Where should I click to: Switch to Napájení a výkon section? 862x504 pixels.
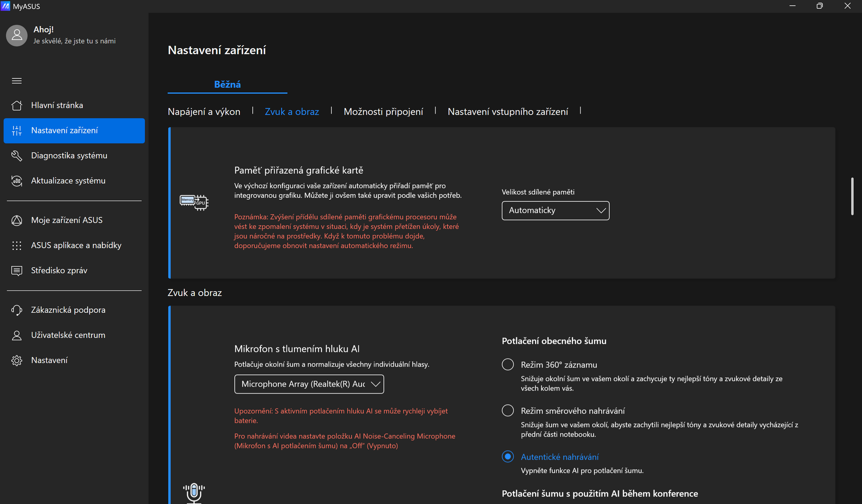coord(204,112)
